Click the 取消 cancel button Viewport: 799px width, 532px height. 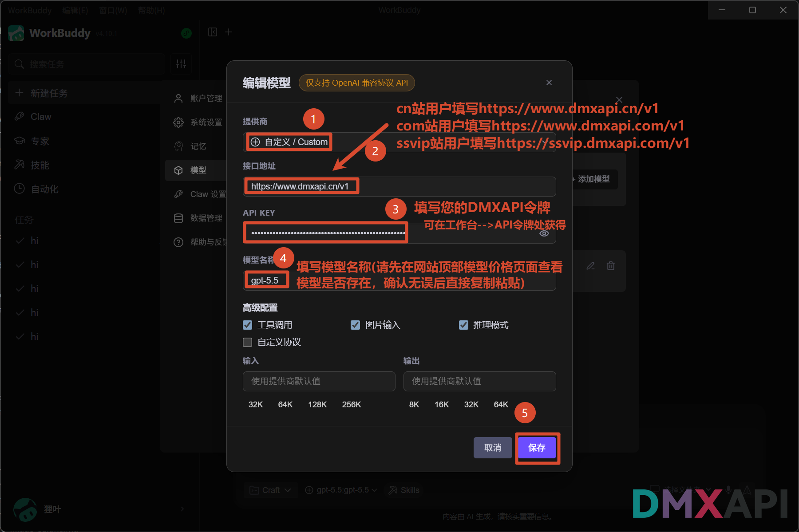pos(493,448)
